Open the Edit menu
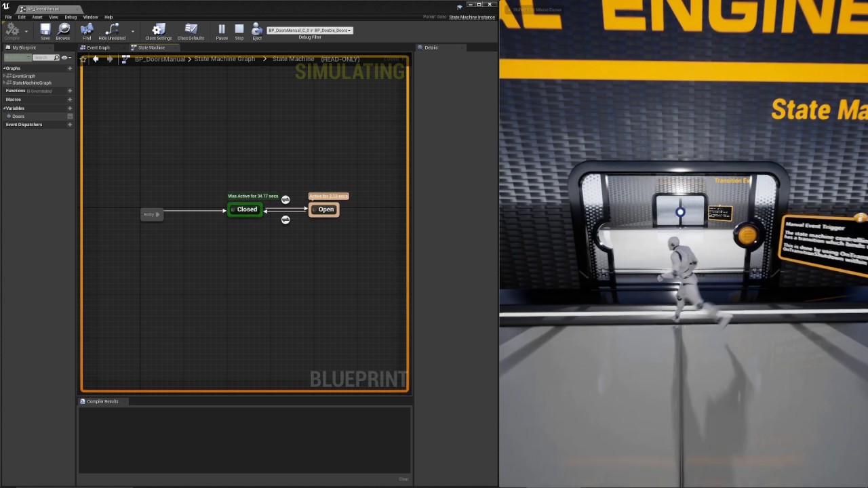868x488 pixels. click(x=22, y=17)
